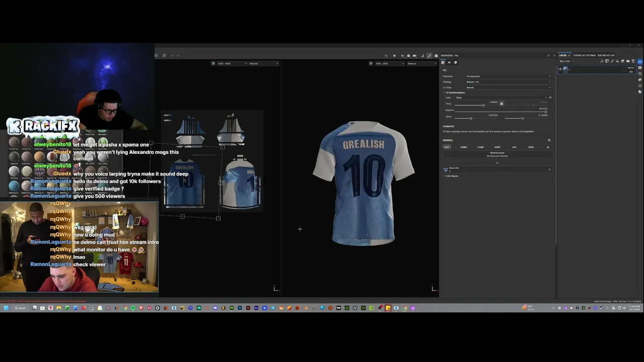Viewport: 644px width, 362px height.
Task: Open the Windows Start menu
Action: [6, 308]
